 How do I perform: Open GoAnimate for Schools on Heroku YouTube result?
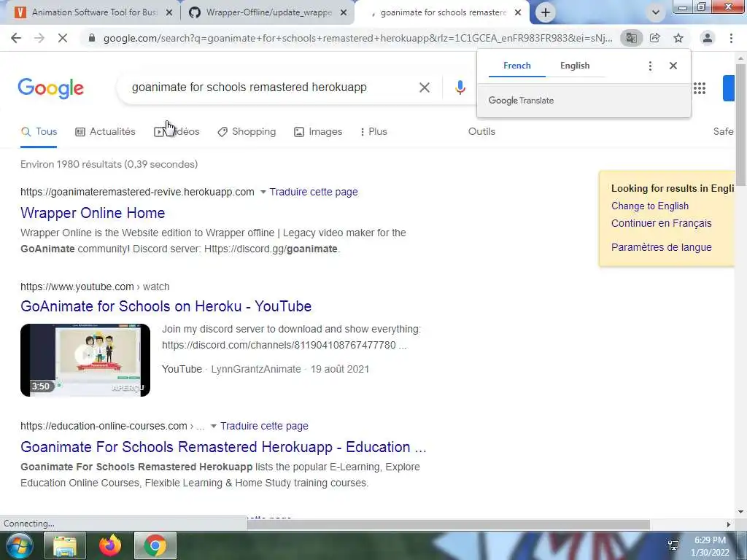tap(166, 306)
